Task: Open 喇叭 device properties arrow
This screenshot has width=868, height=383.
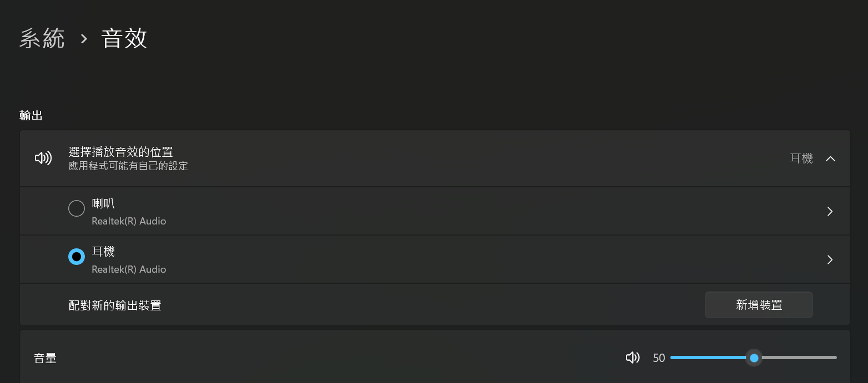Action: coord(830,211)
